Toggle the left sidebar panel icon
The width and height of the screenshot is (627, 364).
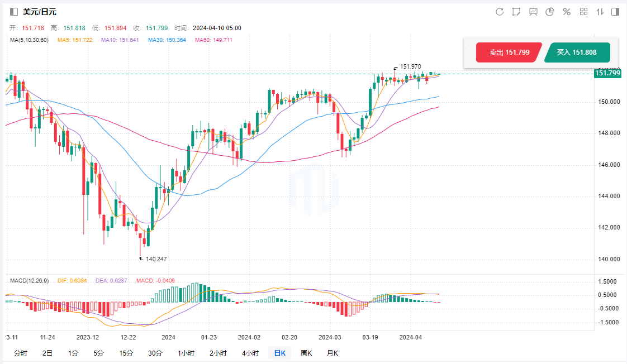[x=14, y=12]
